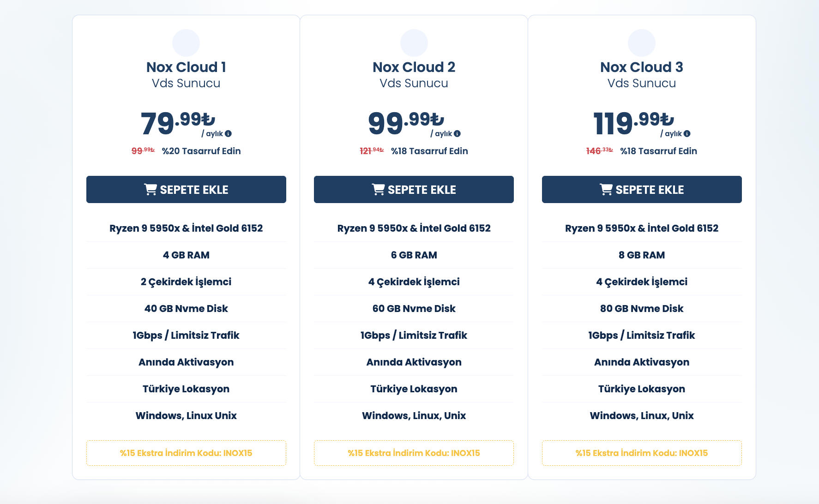Screen dimensions: 819x504
Task: Click the Nox Cloud 3 plan title
Action: (642, 67)
